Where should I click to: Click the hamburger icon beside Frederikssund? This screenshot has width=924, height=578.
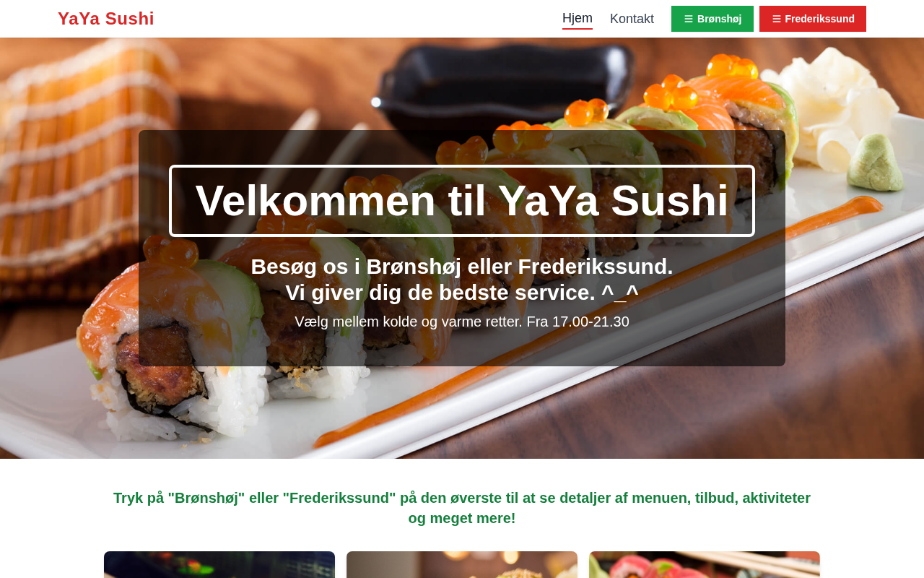(x=777, y=19)
